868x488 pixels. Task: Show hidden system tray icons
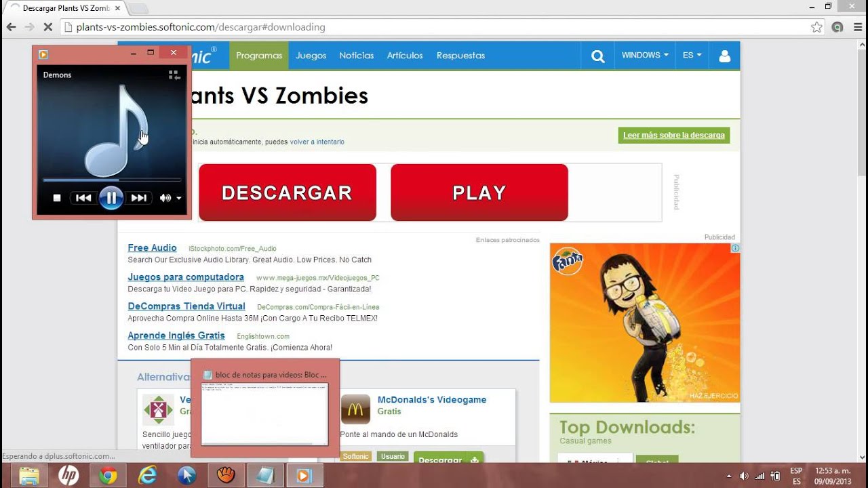[x=729, y=476]
